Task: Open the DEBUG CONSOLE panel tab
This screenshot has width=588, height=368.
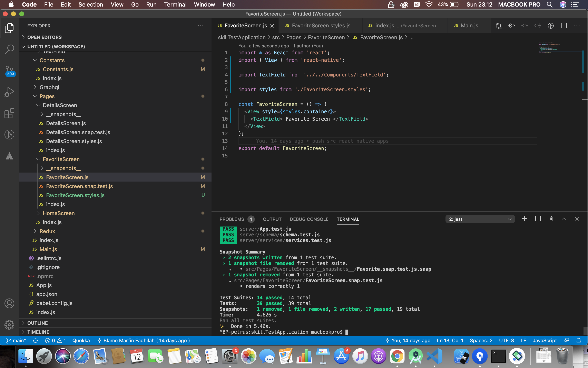Action: 309,219
